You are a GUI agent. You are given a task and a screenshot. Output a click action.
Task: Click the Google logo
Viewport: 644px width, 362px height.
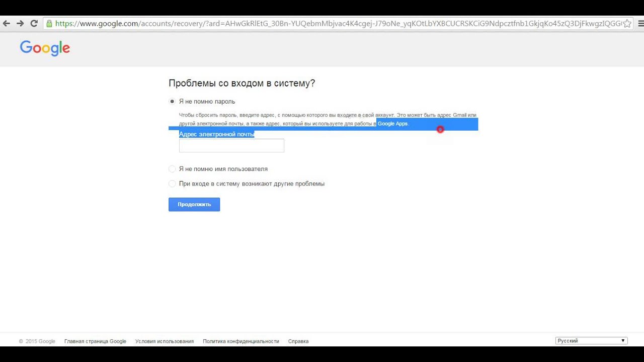tap(45, 48)
